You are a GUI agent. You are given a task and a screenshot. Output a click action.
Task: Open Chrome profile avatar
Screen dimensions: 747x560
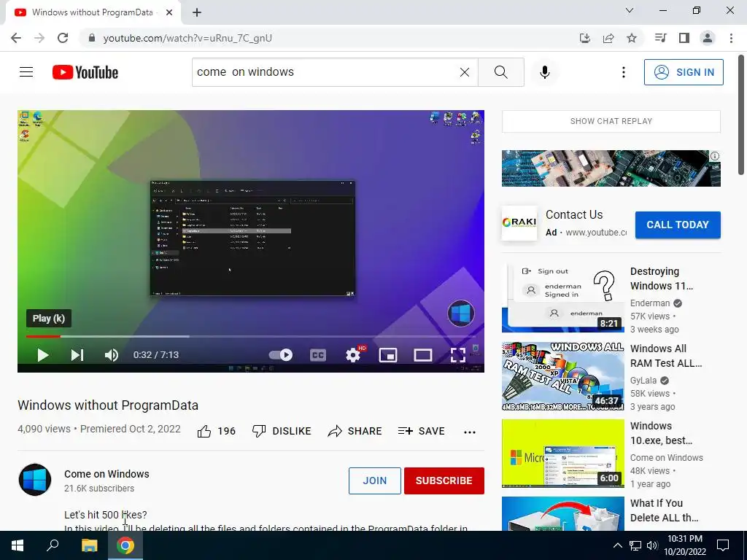point(708,38)
